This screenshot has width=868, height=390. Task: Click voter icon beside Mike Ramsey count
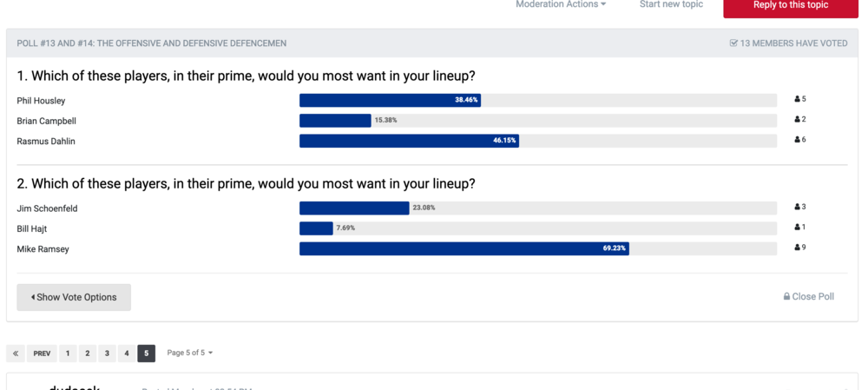tap(797, 248)
